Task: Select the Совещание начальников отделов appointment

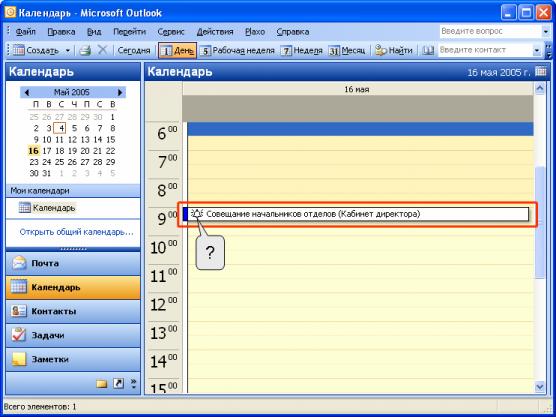Action: click(x=356, y=214)
